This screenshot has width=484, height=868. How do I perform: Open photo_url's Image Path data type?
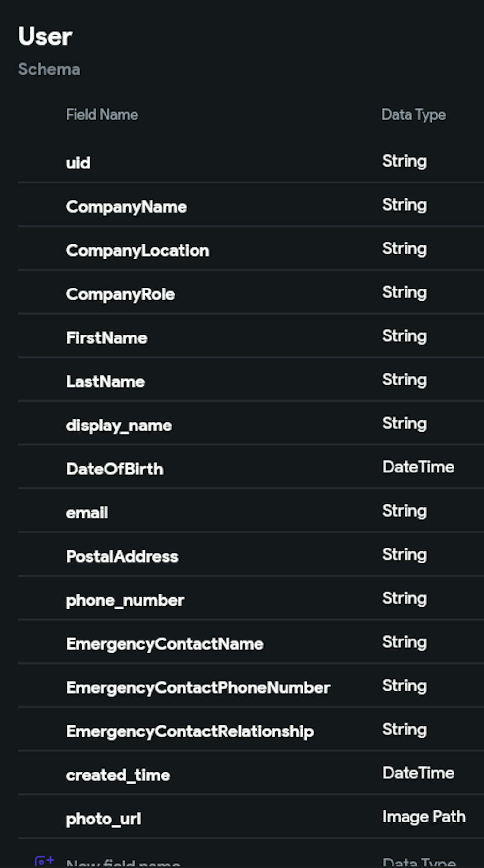tap(423, 817)
